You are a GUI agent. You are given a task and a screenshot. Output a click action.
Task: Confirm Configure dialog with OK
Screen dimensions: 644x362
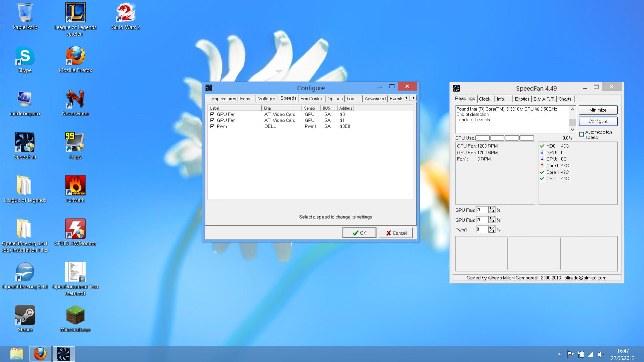(x=359, y=233)
